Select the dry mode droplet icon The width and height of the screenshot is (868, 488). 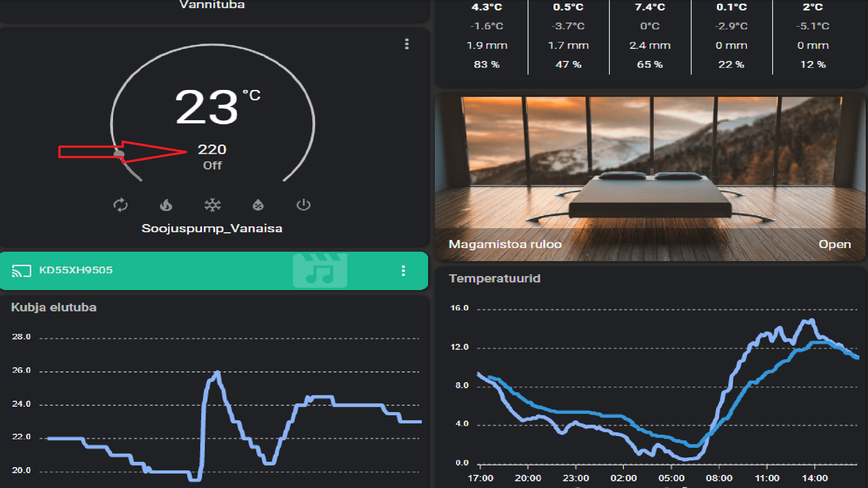coord(258,205)
